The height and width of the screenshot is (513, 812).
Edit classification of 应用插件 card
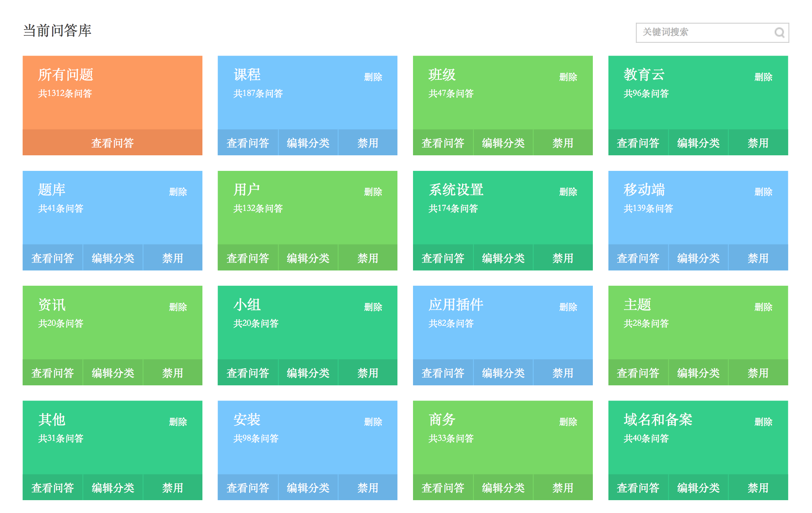pyautogui.click(x=503, y=373)
